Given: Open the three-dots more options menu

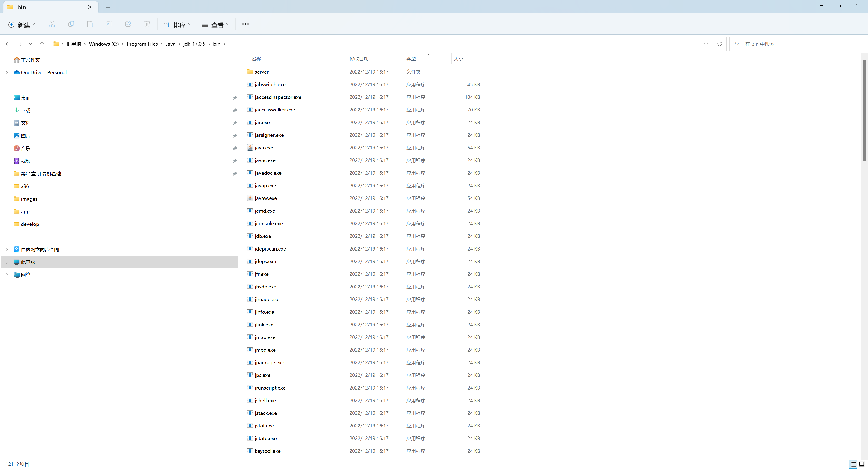Looking at the screenshot, I should pyautogui.click(x=245, y=24).
